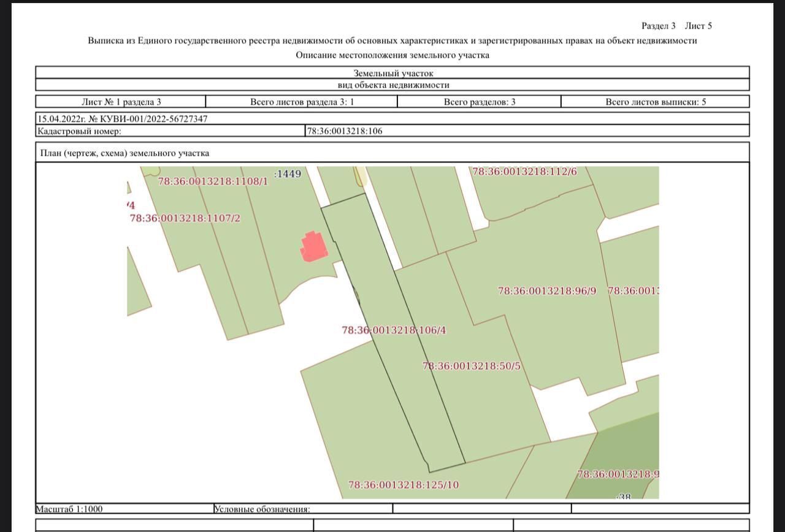785x532 pixels.
Task: Click the map label "78:36:0013218:112/6"
Action: 524,172
